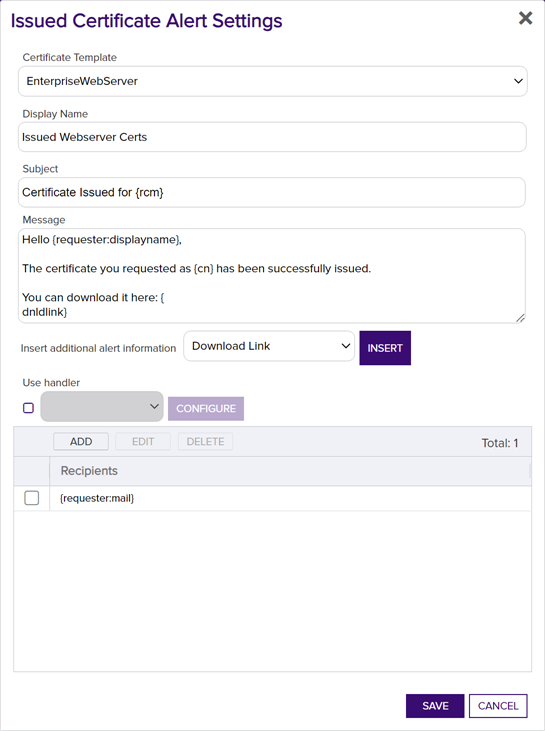Open the Certificate Template dropdown
The width and height of the screenshot is (545, 731).
[273, 81]
